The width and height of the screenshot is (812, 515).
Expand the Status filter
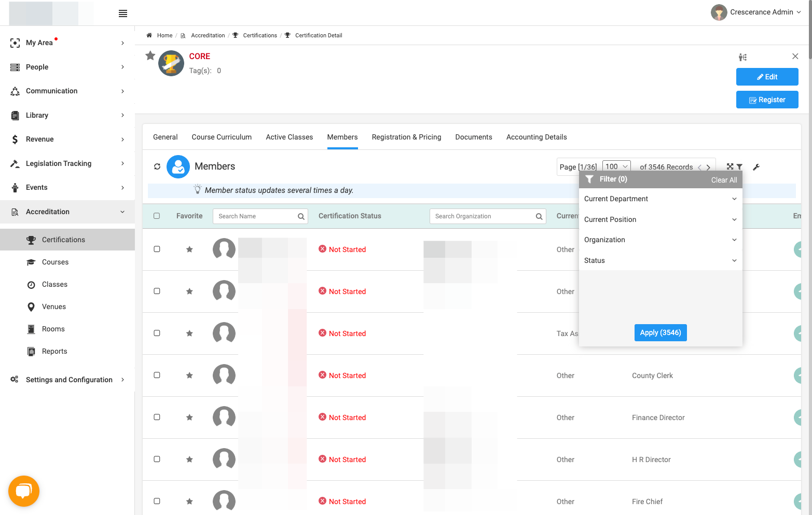660,260
